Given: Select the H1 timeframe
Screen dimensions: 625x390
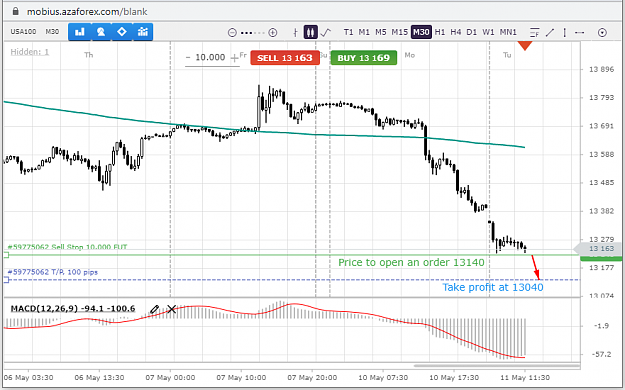Looking at the screenshot, I should coord(440,32).
